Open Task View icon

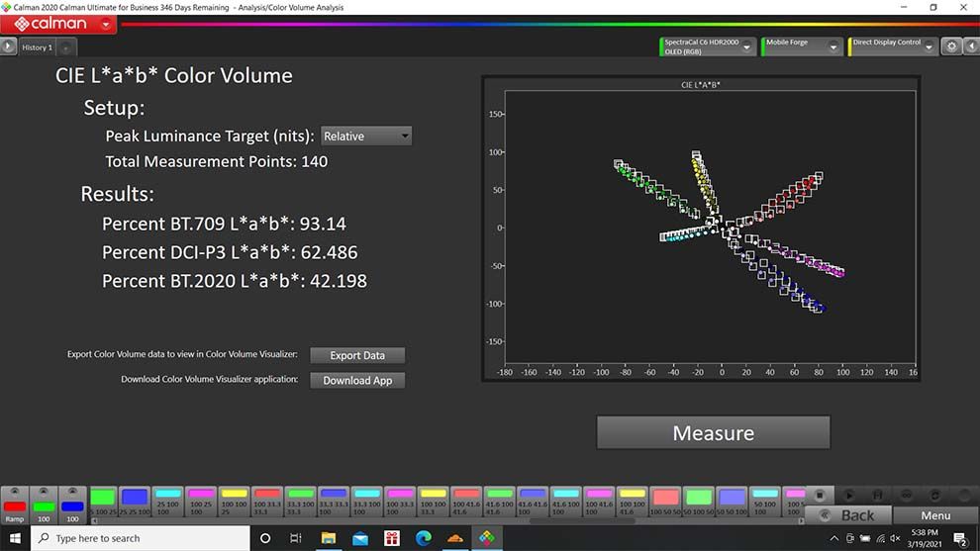(296, 538)
